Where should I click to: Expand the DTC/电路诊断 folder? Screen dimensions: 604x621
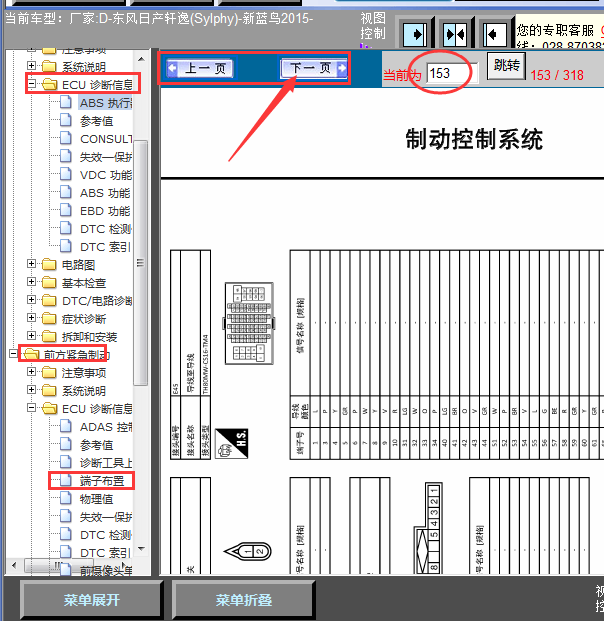pyautogui.click(x=31, y=299)
